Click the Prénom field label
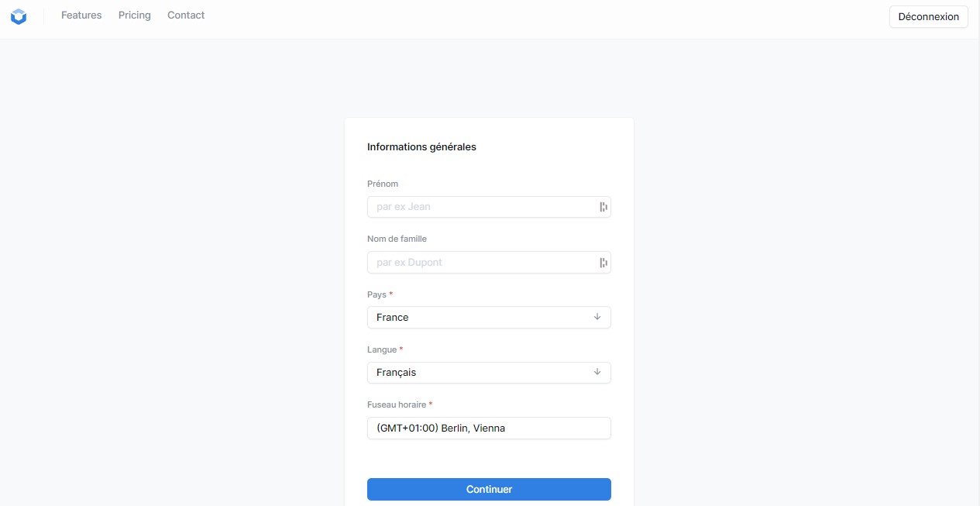Screen dimensions: 980x506 tap(383, 184)
